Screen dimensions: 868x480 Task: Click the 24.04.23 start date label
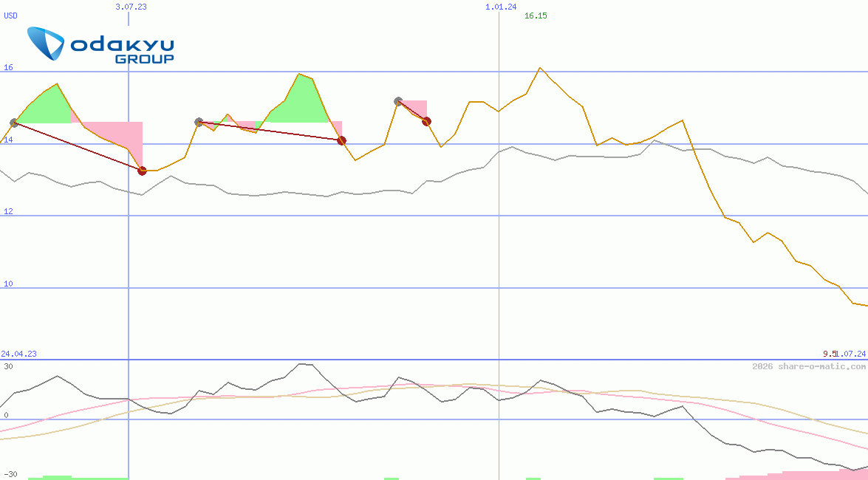18,354
